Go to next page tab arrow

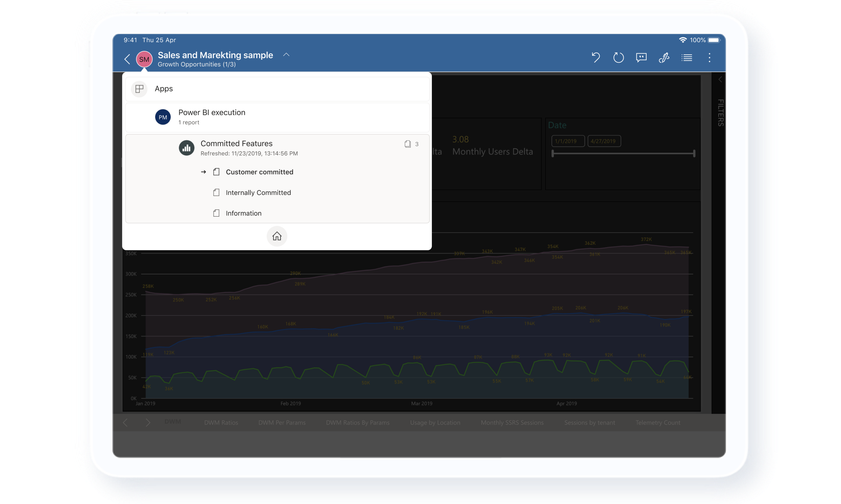(x=148, y=423)
